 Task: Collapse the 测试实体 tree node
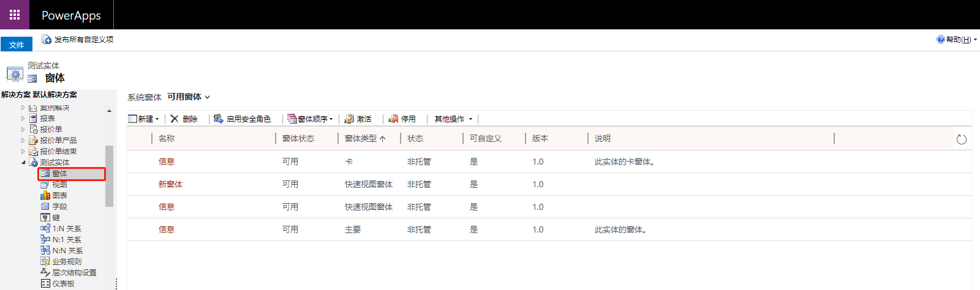pos(23,162)
